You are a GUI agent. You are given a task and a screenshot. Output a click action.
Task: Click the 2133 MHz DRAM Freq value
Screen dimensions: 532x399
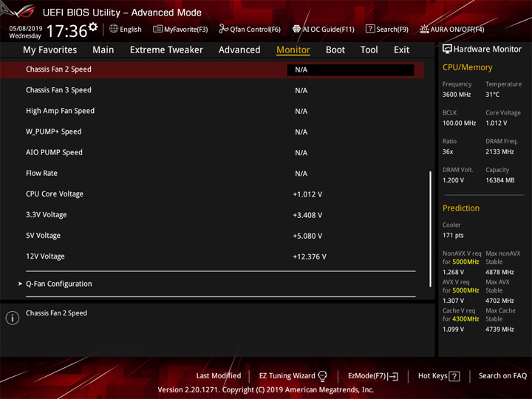(x=499, y=151)
